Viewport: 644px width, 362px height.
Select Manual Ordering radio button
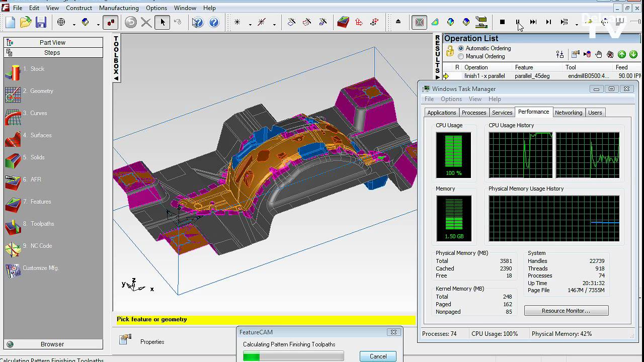(461, 56)
